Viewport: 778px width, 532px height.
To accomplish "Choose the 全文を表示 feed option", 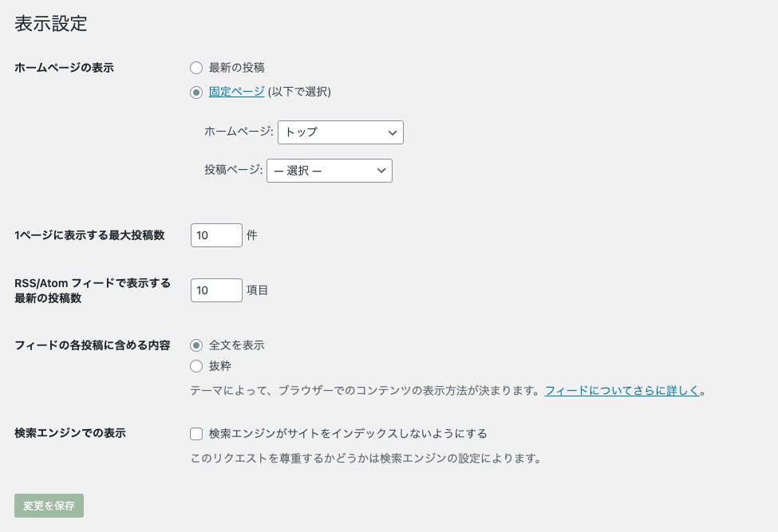I will pos(196,345).
